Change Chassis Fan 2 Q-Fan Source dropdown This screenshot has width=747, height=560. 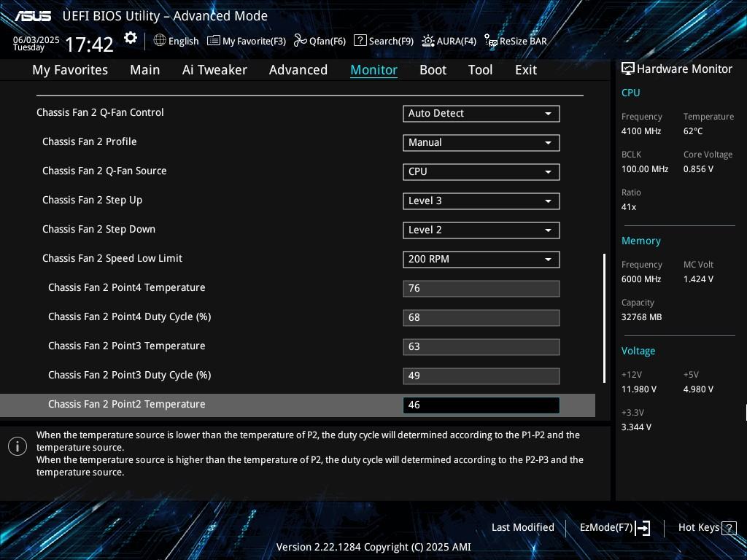tap(481, 172)
